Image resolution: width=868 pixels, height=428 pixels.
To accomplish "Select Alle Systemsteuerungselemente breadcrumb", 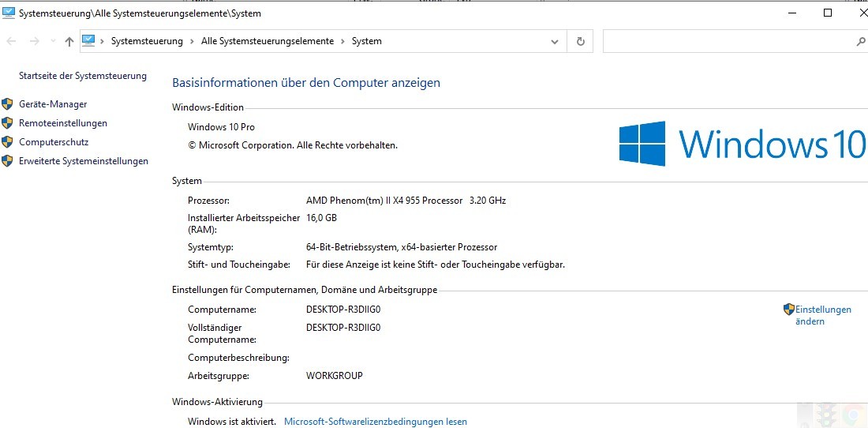I will click(x=268, y=41).
